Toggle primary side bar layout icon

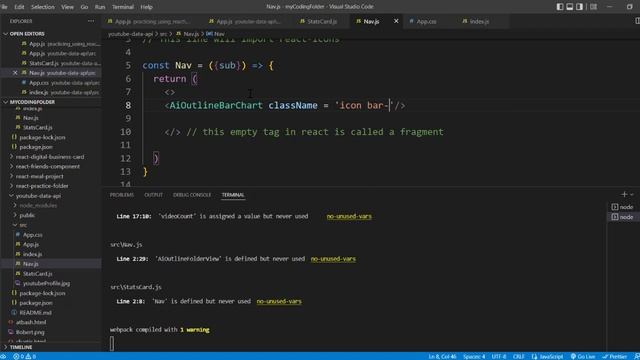click(x=560, y=7)
